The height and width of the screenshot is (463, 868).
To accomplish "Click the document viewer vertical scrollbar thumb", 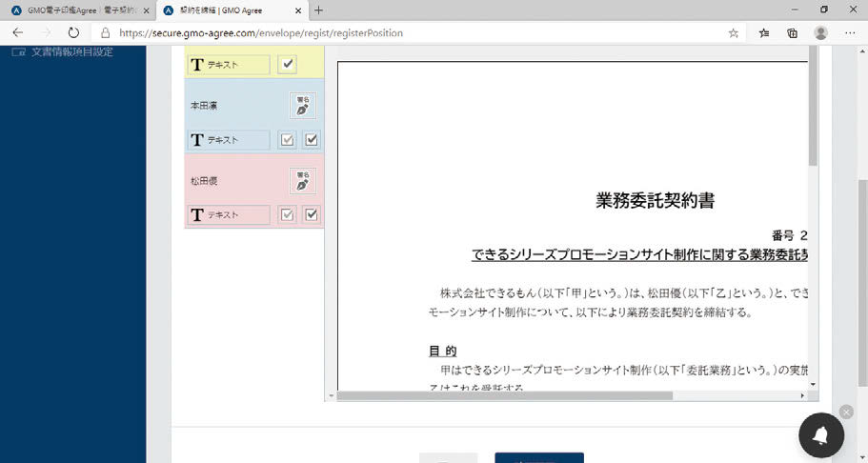I will pyautogui.click(x=813, y=107).
